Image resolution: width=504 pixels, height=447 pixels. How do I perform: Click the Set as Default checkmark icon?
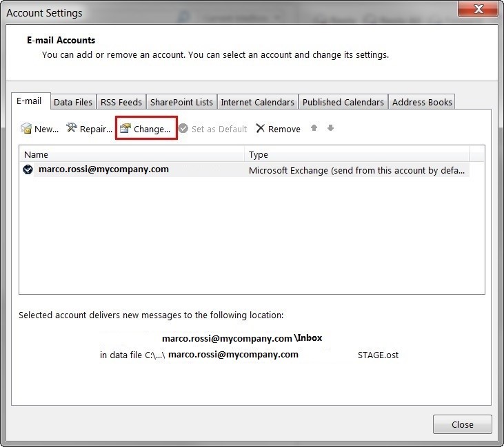pyautogui.click(x=183, y=128)
